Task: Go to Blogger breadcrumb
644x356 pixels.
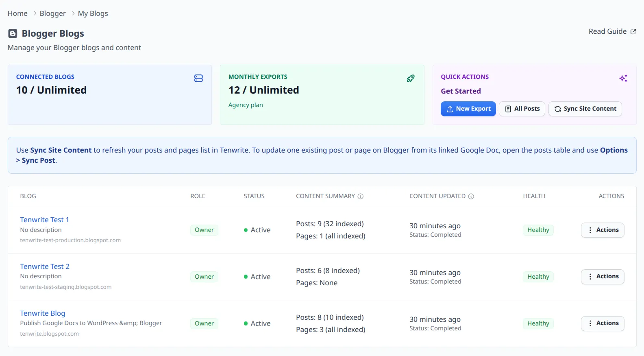Action: click(52, 13)
